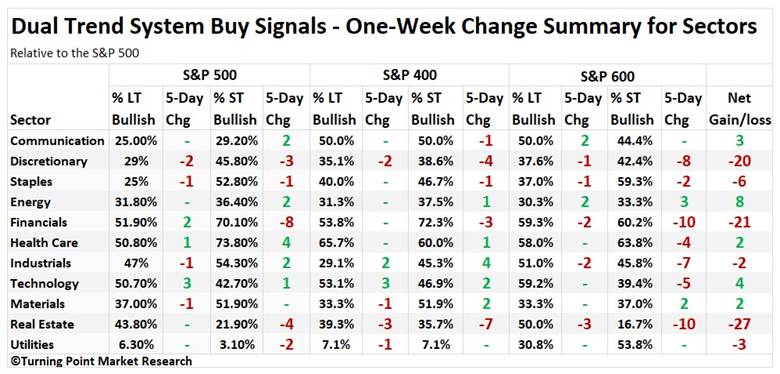Select the 'Relative to the S&P 500' subtitle

pyautogui.click(x=75, y=53)
